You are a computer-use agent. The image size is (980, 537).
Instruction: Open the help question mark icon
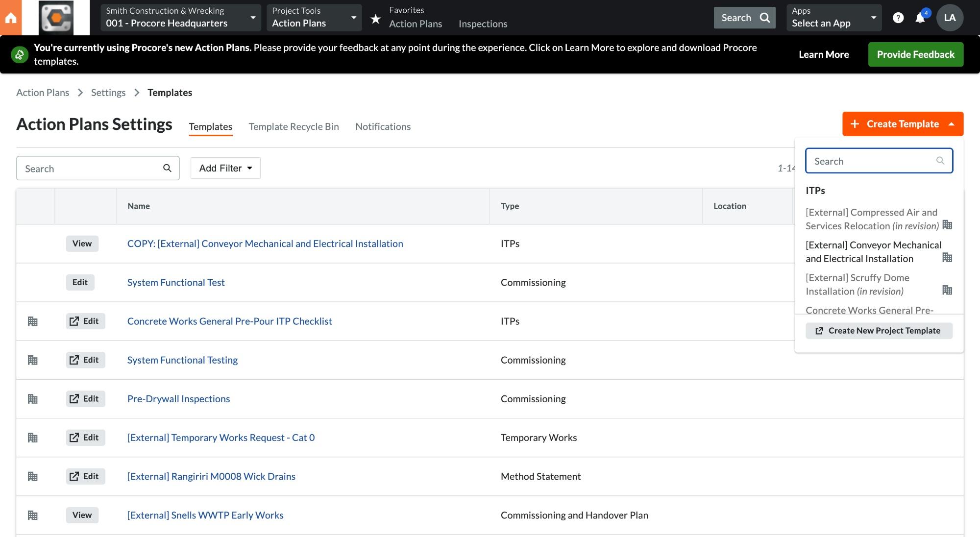[x=898, y=18]
